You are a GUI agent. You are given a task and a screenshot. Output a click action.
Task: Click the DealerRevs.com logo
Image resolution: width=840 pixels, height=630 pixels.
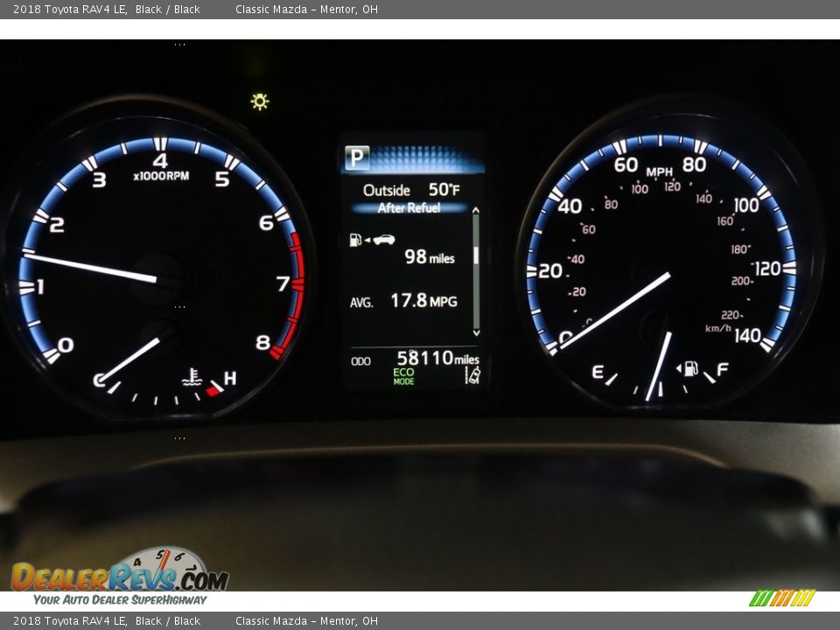coord(119,577)
